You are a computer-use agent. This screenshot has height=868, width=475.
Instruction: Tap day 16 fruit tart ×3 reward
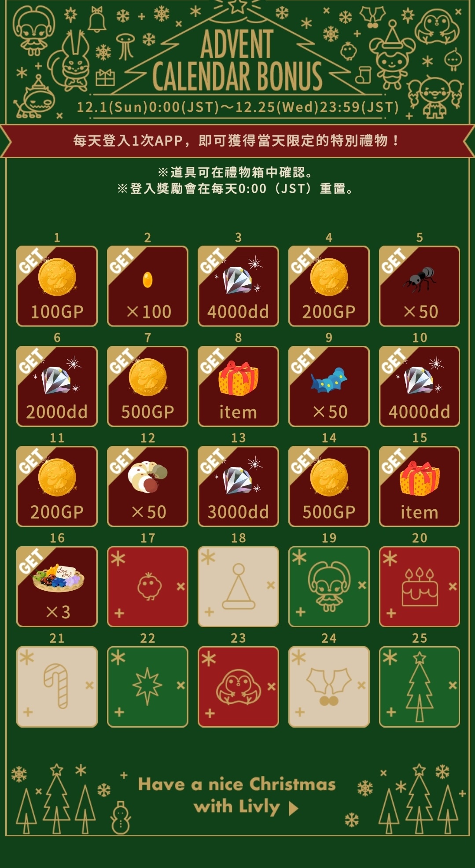(57, 586)
